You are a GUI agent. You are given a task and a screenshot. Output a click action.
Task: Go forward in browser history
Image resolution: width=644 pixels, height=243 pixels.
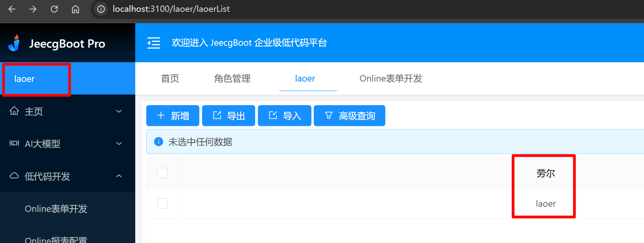coord(33,9)
